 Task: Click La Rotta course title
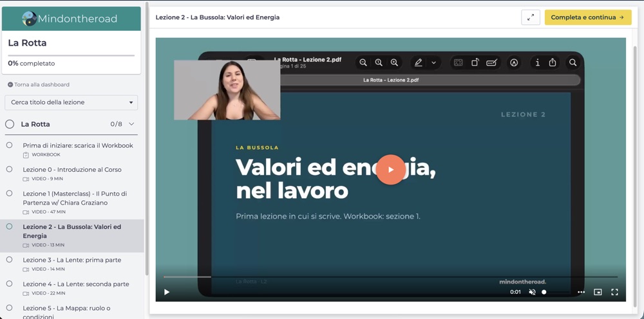pyautogui.click(x=27, y=42)
